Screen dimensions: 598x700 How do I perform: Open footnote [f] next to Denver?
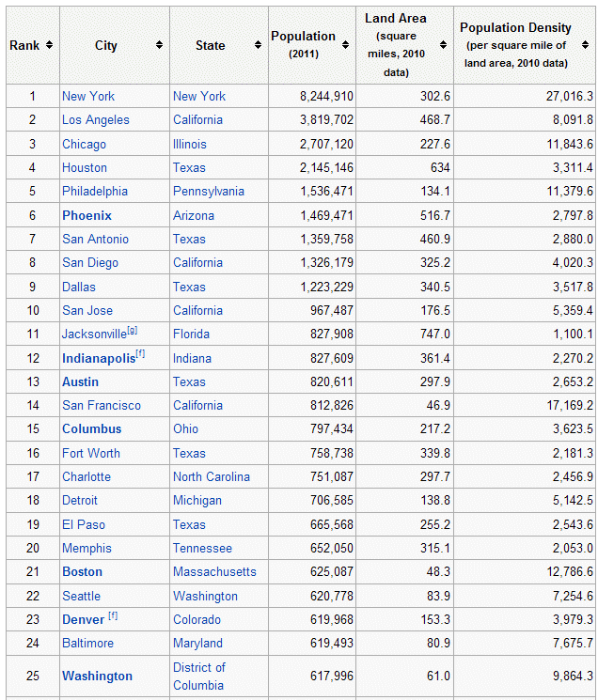click(113, 616)
